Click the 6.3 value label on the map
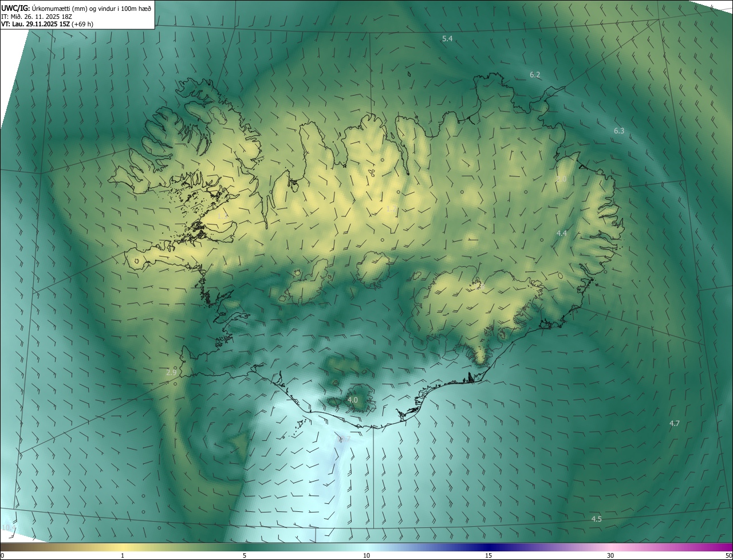The height and width of the screenshot is (560, 733). pos(619,131)
